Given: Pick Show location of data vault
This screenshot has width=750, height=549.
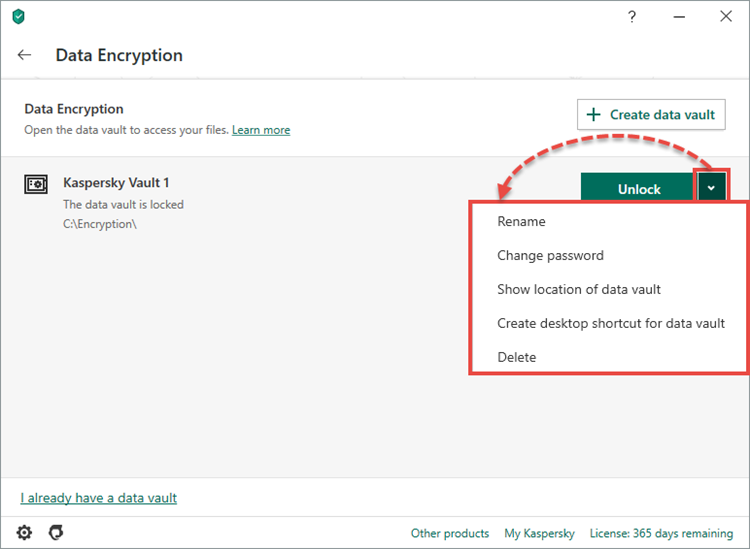Looking at the screenshot, I should (579, 290).
